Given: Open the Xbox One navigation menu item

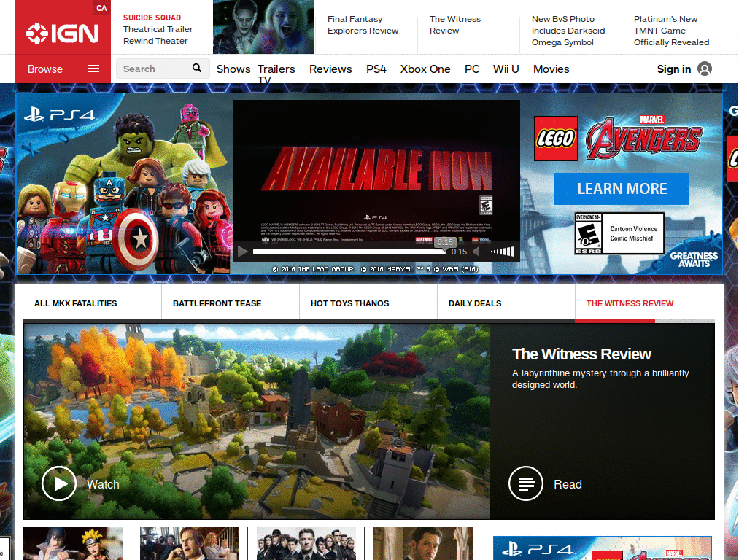Looking at the screenshot, I should pyautogui.click(x=425, y=69).
